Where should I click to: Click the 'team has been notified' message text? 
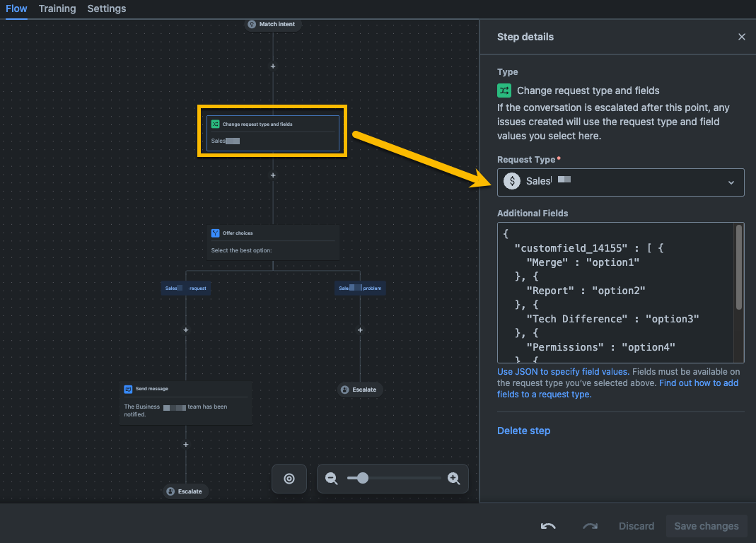[175, 410]
